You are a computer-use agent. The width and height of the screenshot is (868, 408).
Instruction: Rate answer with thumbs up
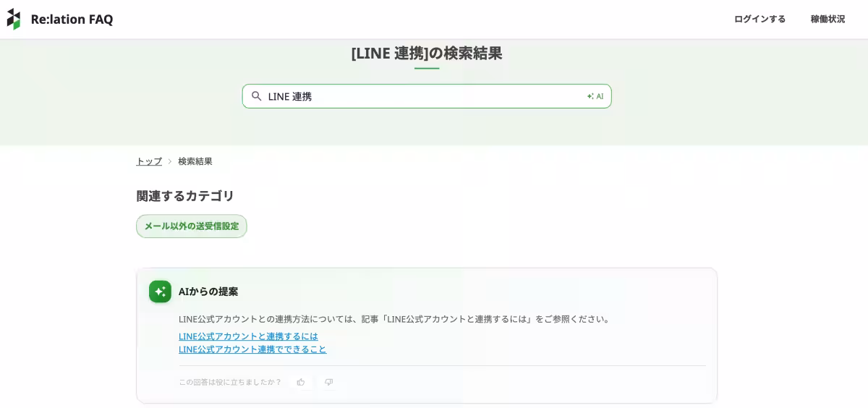coord(301,382)
